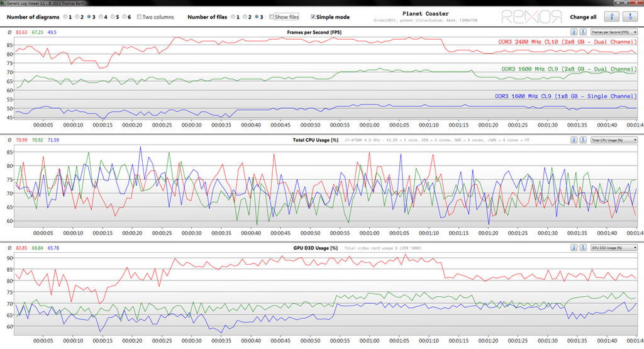Image resolution: width=644 pixels, height=349 pixels.
Task: Click the Generic Log Viewer 3.1 window title
Action: pos(46,3)
